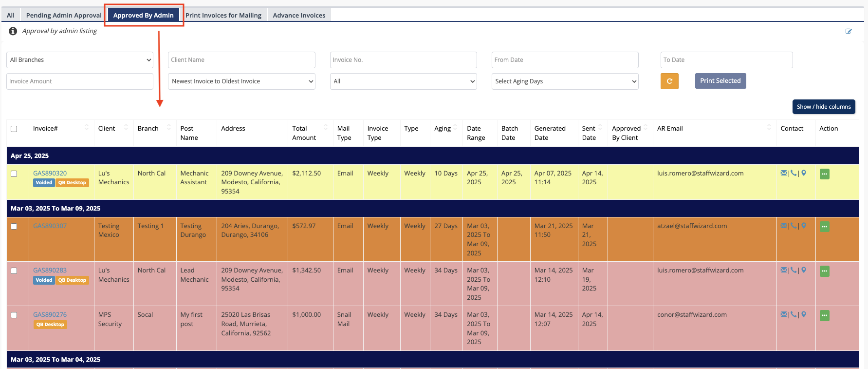This screenshot has width=868, height=369.
Task: Click the Print Selected button
Action: click(720, 81)
